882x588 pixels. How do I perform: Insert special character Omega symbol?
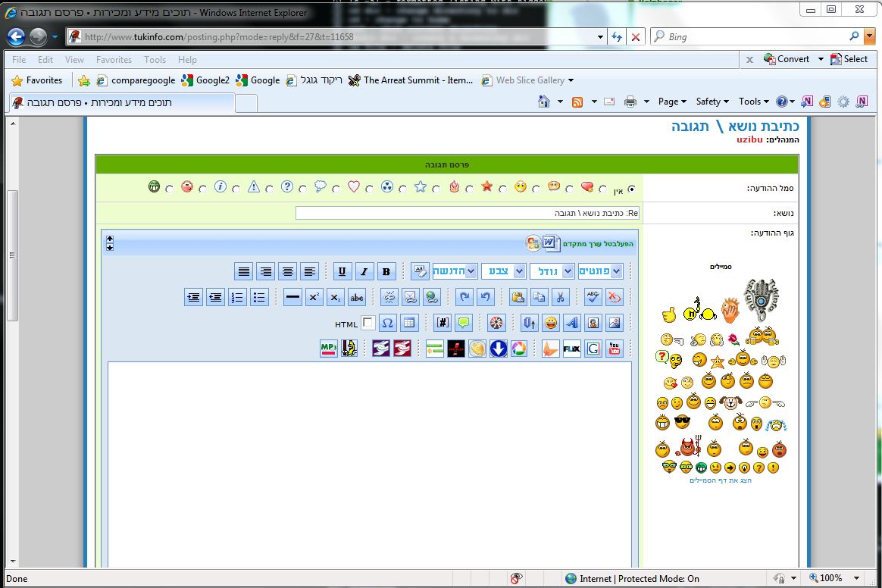(x=387, y=323)
